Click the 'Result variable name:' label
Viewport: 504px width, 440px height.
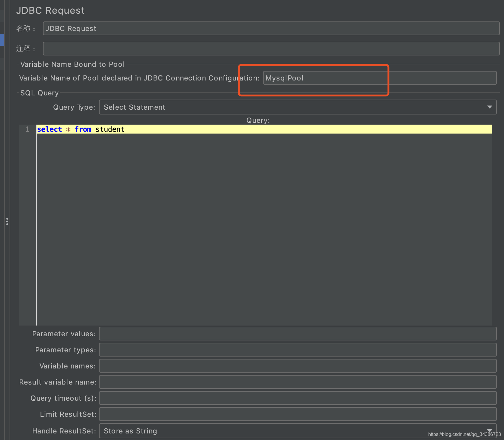click(x=58, y=382)
